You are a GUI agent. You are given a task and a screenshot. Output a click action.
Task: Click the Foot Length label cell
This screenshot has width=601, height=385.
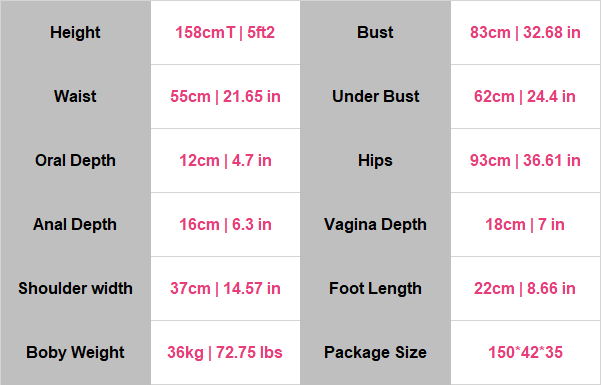tap(375, 288)
